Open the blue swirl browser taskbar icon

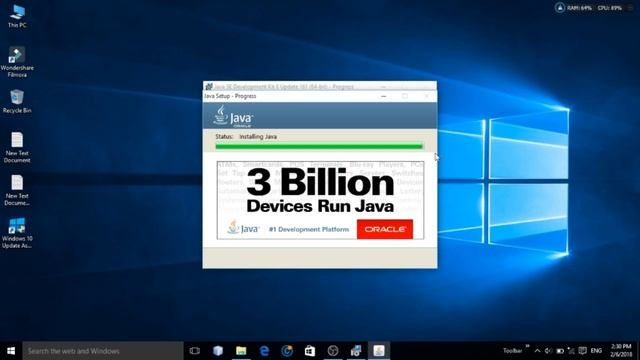pos(287,351)
